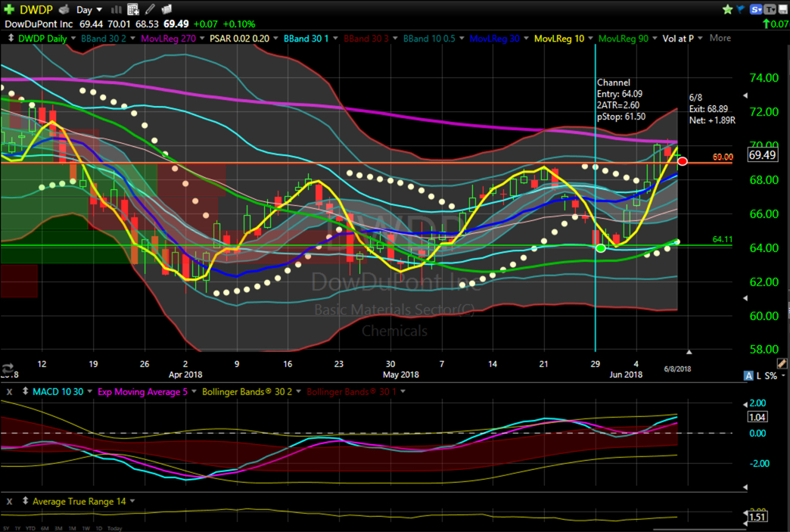
Task: Click the 69.49 current price box
Action: tap(762, 154)
